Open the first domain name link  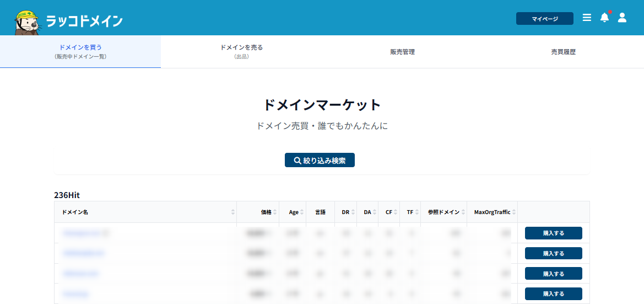(x=82, y=233)
